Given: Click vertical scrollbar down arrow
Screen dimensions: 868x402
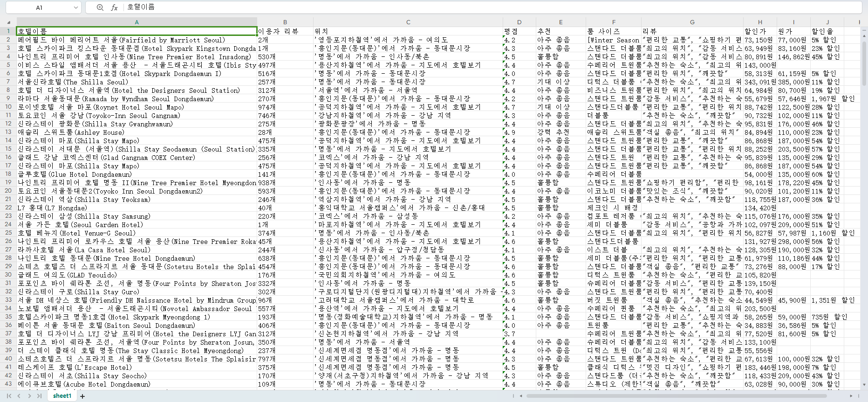Looking at the screenshot, I should (864, 385).
